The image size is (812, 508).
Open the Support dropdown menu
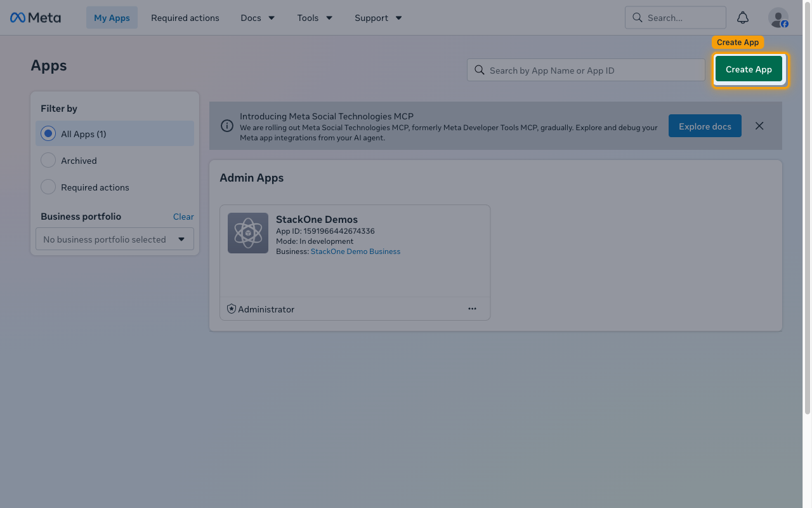coord(378,18)
